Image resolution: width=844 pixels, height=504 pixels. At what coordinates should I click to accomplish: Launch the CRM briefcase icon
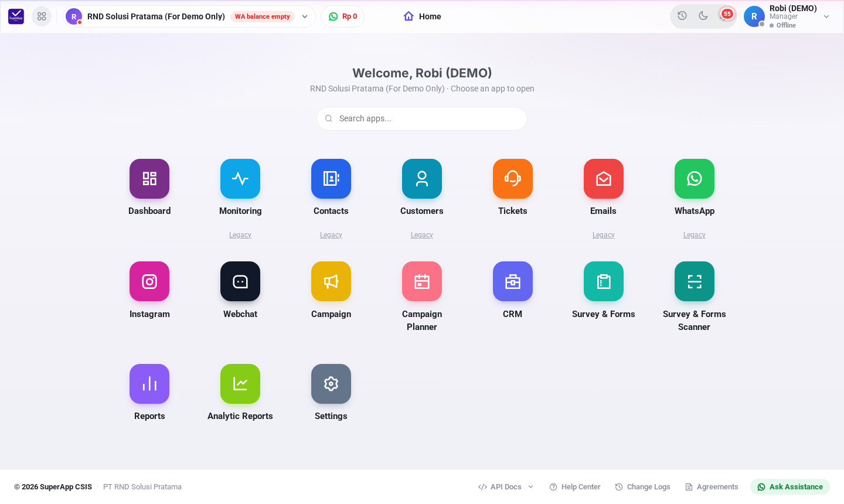pyautogui.click(x=513, y=281)
